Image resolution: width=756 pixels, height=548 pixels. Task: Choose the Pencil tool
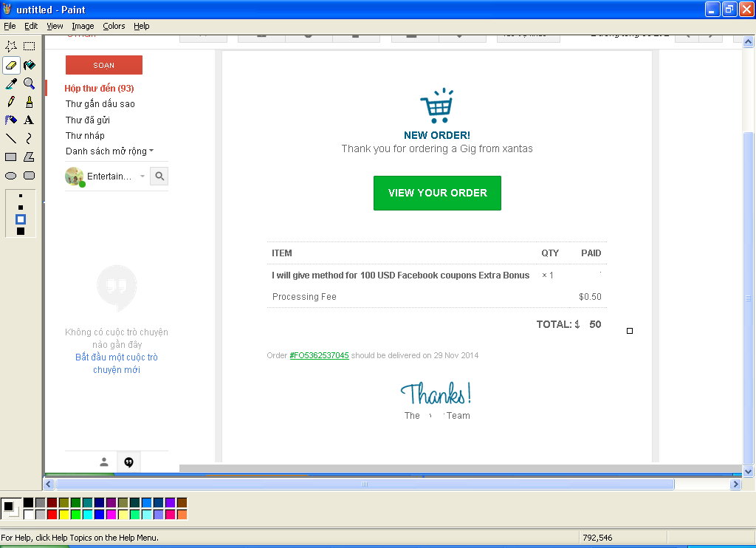10,102
